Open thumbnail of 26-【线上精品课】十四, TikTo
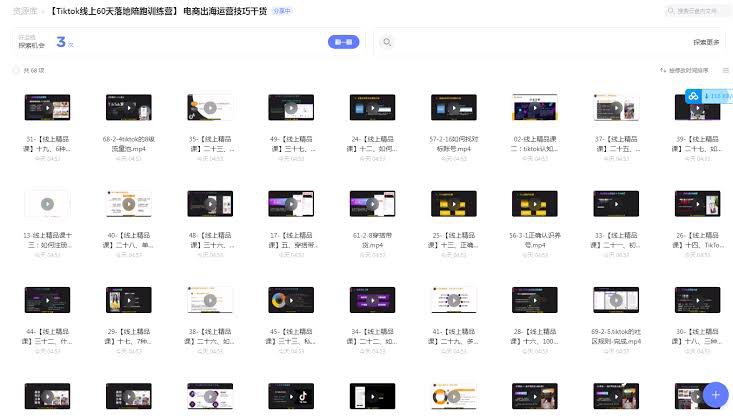 coord(697,204)
